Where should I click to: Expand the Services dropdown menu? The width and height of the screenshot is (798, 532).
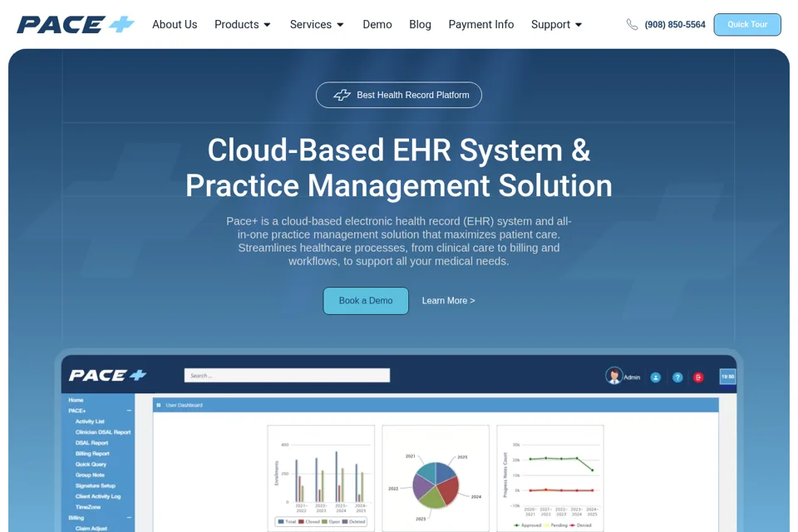[x=317, y=24]
